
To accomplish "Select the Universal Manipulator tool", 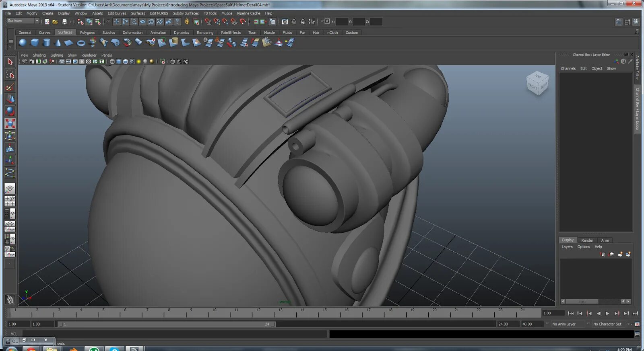I will coord(10,136).
